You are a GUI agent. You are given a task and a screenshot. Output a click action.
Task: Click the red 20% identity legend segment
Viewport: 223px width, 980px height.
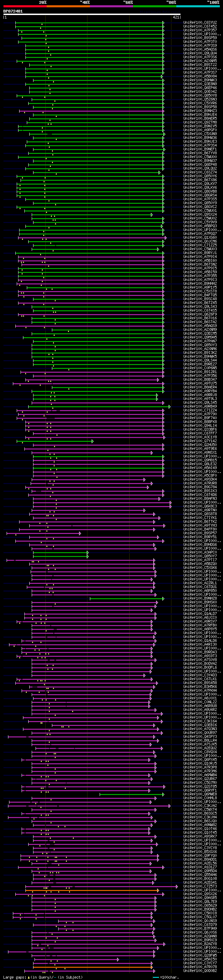pyautogui.click(x=25, y=6)
